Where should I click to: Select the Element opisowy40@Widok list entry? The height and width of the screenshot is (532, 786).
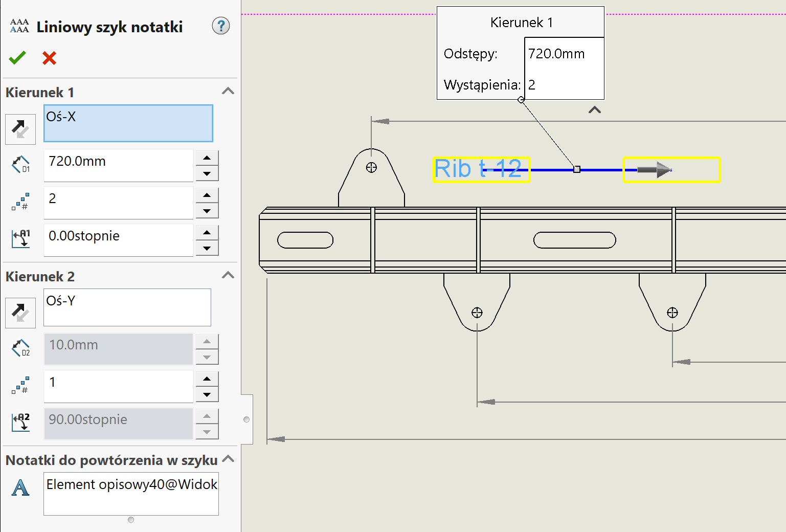pyautogui.click(x=131, y=484)
